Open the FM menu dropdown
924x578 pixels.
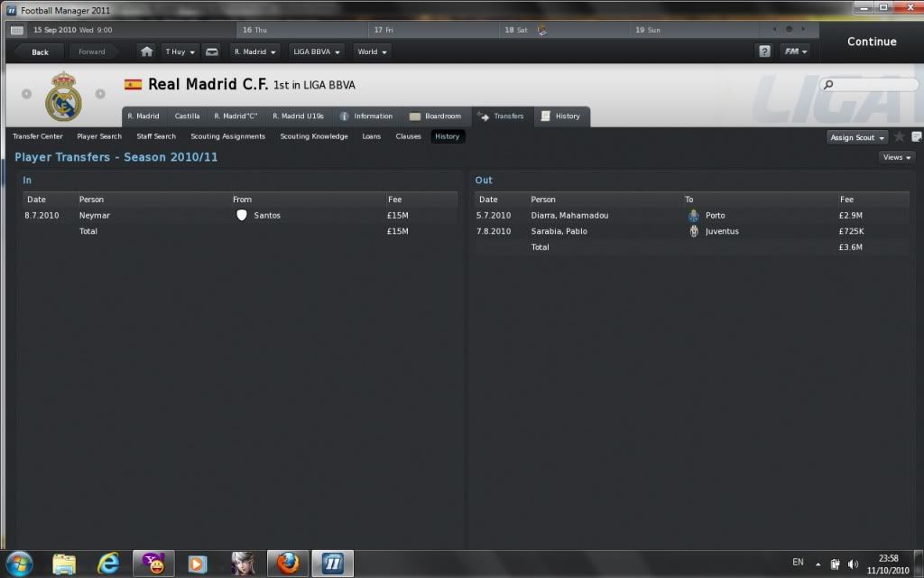pos(795,51)
